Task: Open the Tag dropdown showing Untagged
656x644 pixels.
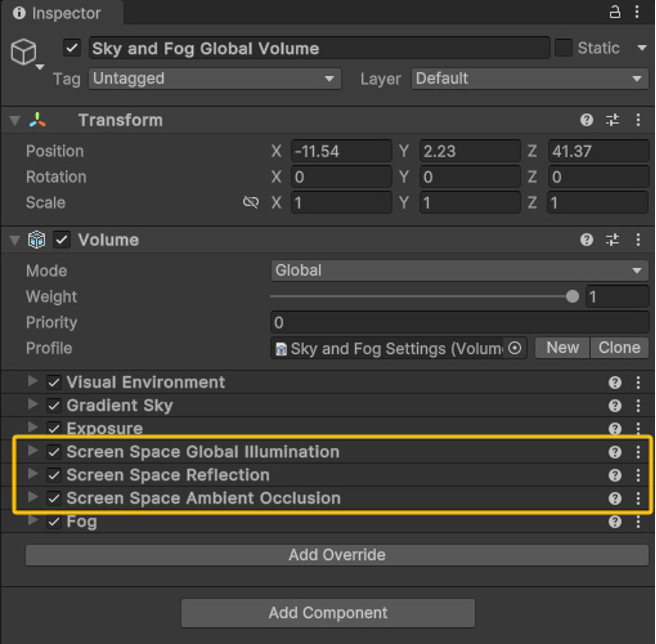Action: point(215,79)
